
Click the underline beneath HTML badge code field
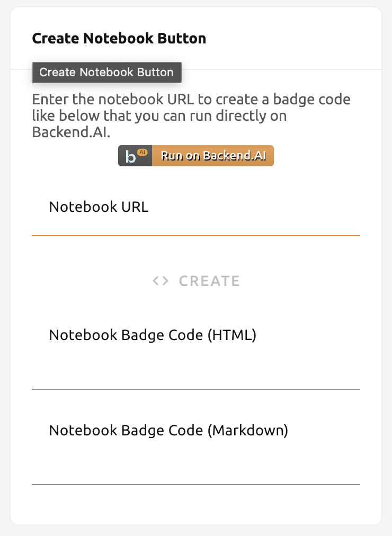click(196, 389)
